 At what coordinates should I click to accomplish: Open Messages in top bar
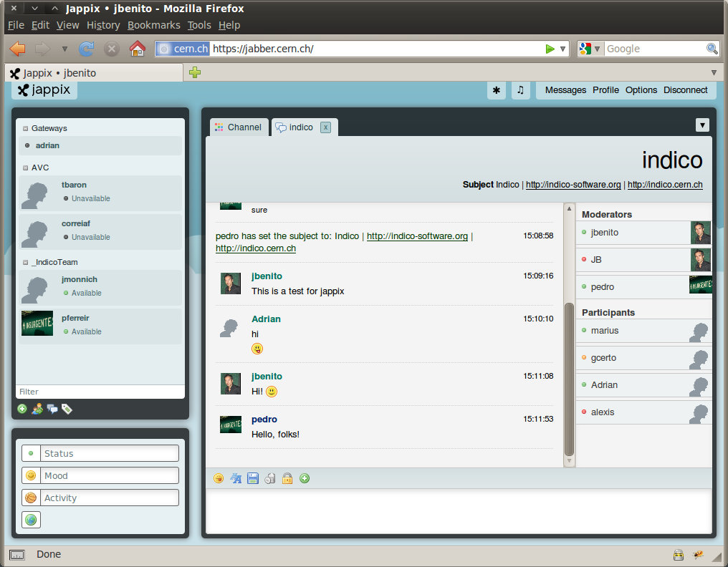[x=565, y=90]
